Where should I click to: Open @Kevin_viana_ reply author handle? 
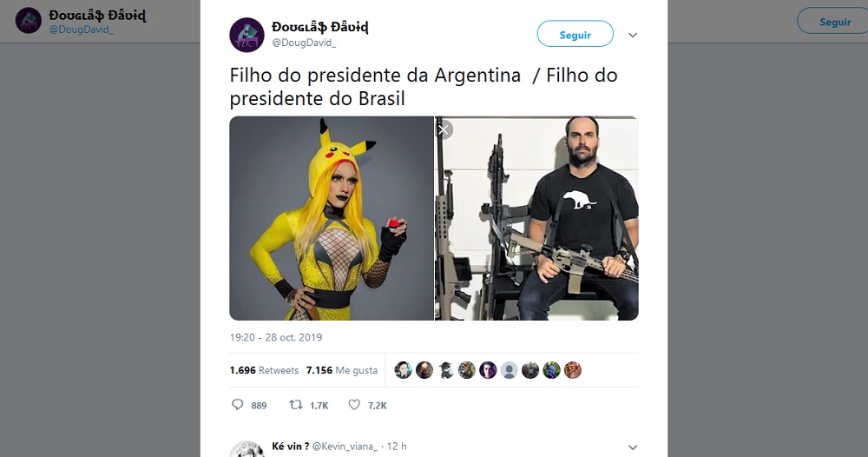[345, 447]
